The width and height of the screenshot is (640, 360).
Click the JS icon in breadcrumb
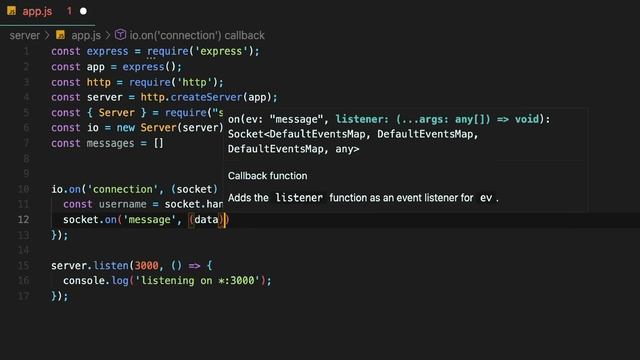(x=60, y=35)
